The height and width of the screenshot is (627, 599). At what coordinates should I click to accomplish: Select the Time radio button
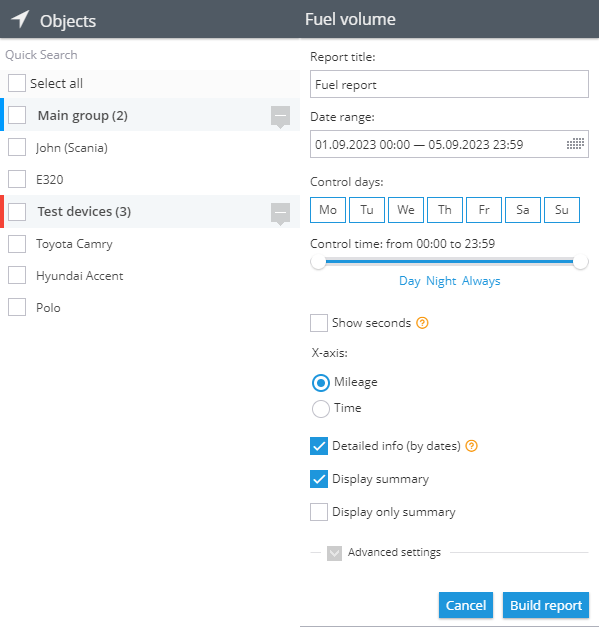click(x=321, y=409)
